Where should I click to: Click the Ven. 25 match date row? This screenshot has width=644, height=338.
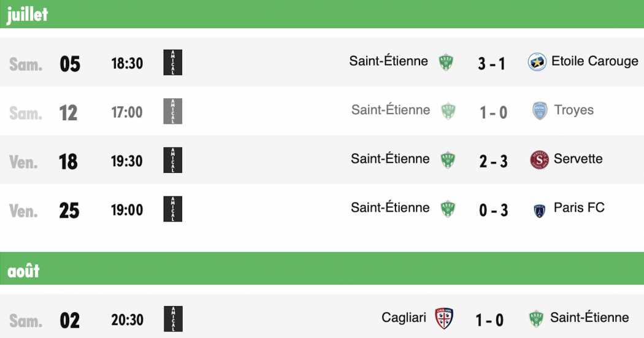(x=322, y=209)
